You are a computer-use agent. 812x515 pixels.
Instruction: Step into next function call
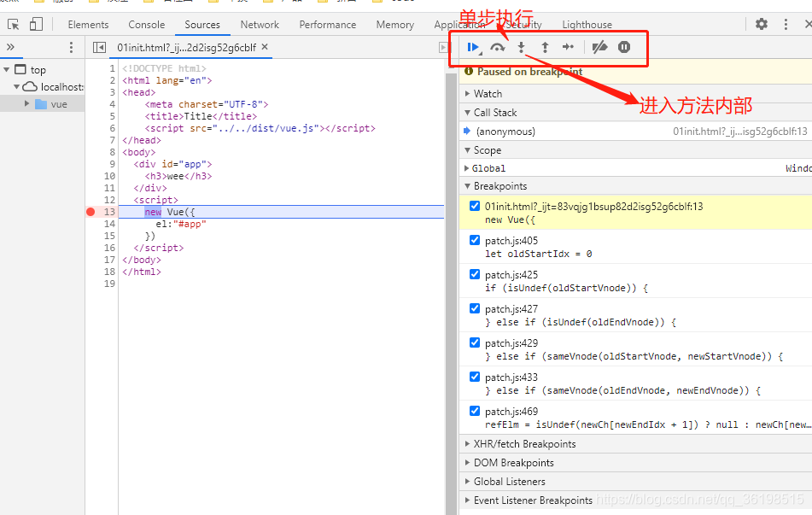coord(522,48)
